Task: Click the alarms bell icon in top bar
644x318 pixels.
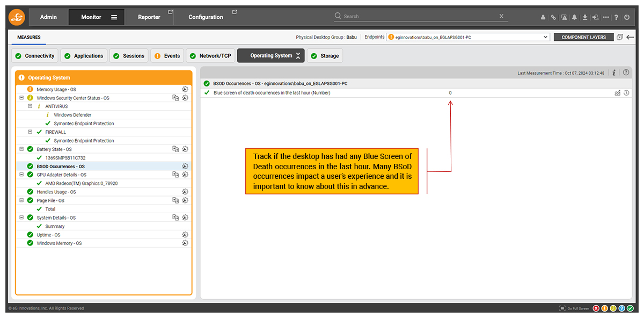Action: [x=575, y=17]
